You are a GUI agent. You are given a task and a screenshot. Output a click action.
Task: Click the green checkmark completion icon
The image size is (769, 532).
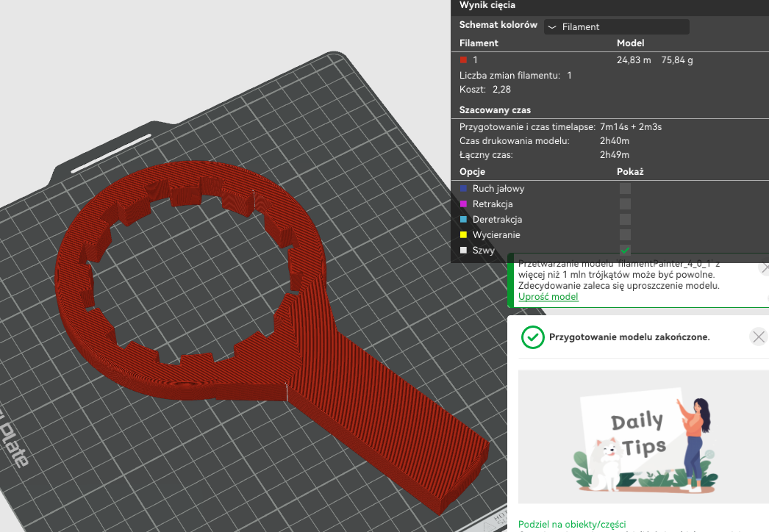tap(532, 337)
